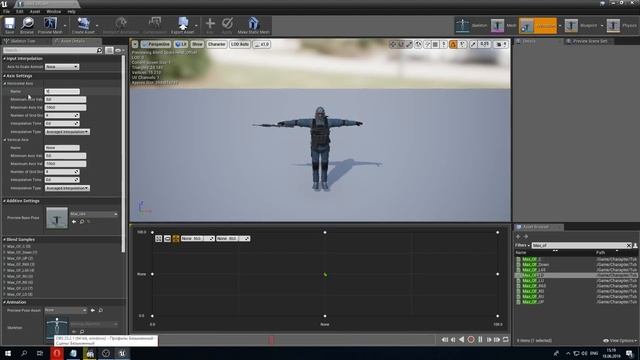Toggle grid snapping in viewport toolbar

click(x=435, y=44)
